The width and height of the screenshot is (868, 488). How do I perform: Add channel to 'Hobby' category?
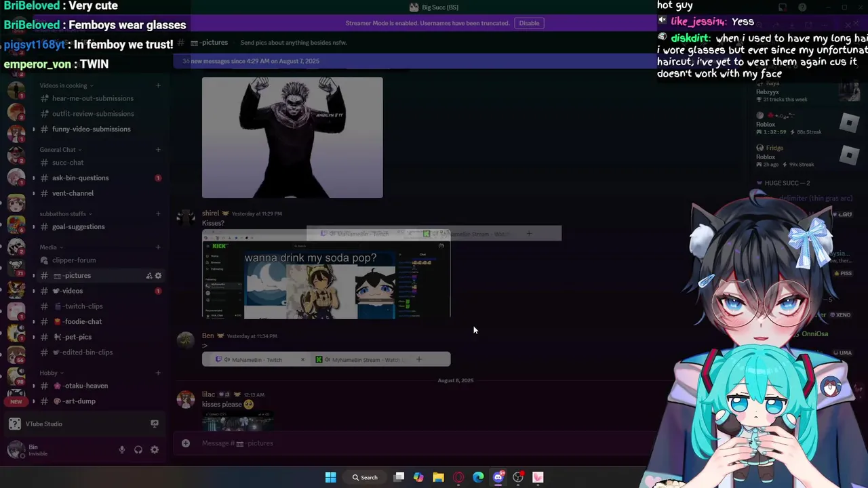pyautogui.click(x=158, y=373)
